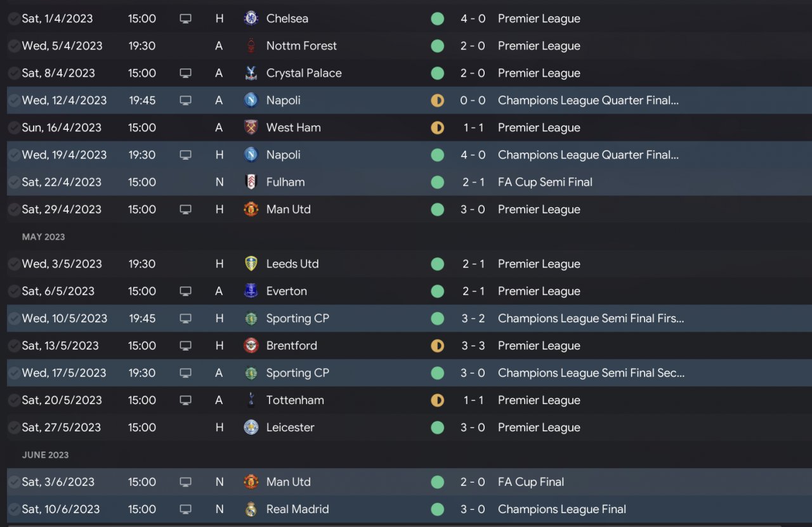812x527 pixels.
Task: Open the Champions League Final competition link
Action: pyautogui.click(x=561, y=509)
